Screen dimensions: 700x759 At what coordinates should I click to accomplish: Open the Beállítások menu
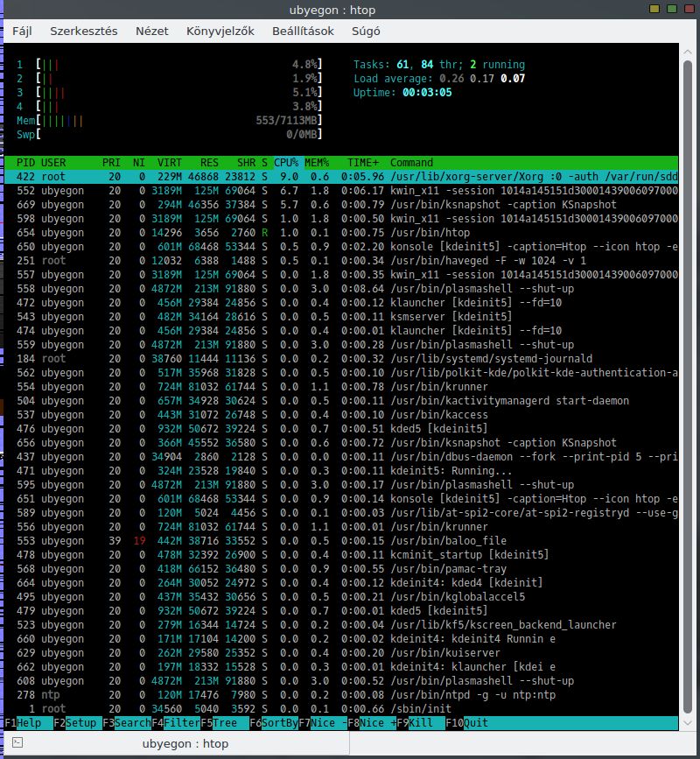pos(303,32)
